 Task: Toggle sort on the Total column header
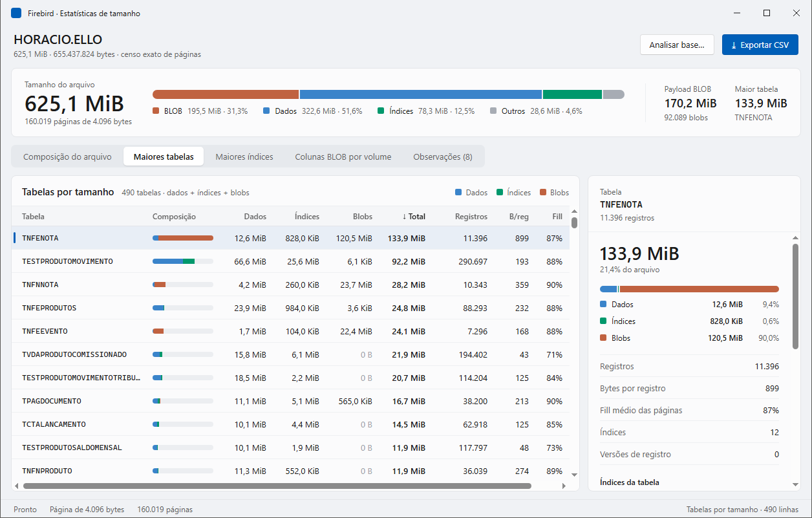click(414, 217)
